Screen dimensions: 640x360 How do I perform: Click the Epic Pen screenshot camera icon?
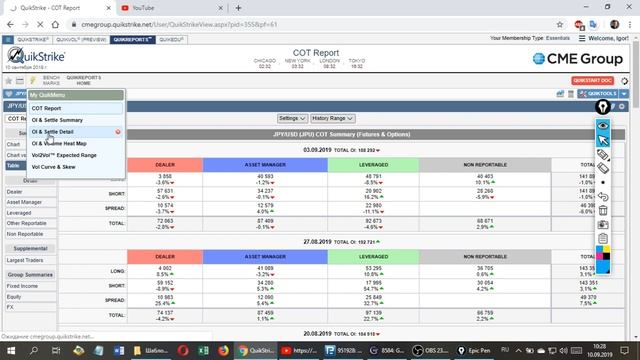click(x=603, y=224)
